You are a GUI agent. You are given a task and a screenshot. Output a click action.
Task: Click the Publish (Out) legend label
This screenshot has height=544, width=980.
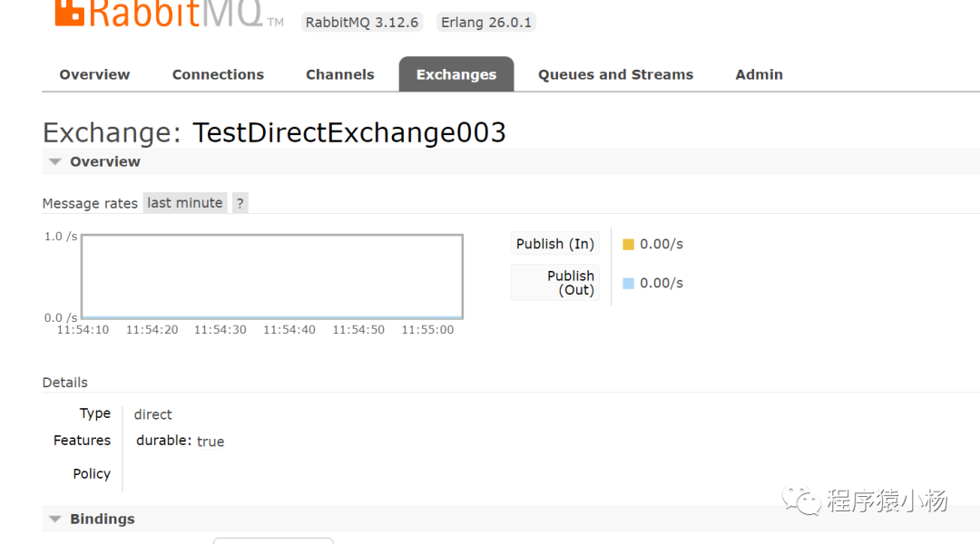[555, 283]
